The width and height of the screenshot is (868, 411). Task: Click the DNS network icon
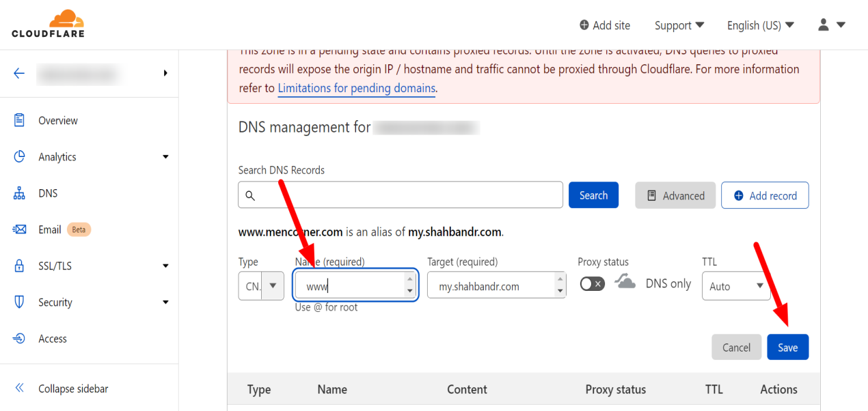coord(19,193)
